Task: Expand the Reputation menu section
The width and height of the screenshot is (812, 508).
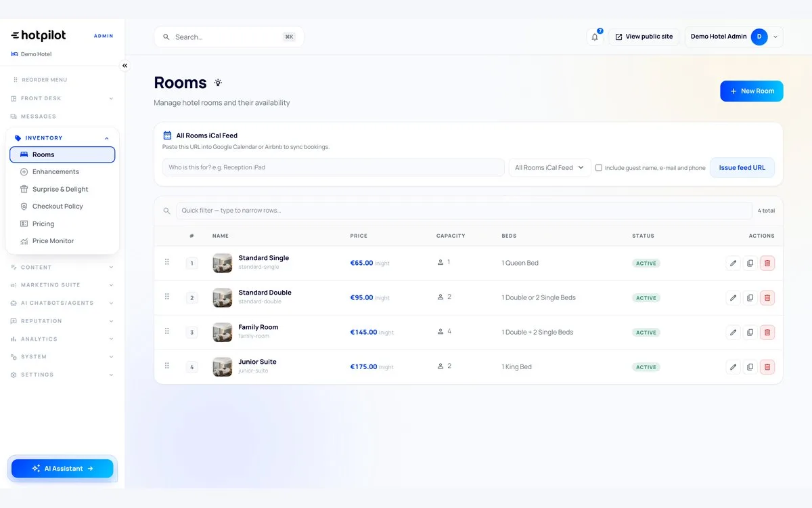Action: tap(62, 321)
